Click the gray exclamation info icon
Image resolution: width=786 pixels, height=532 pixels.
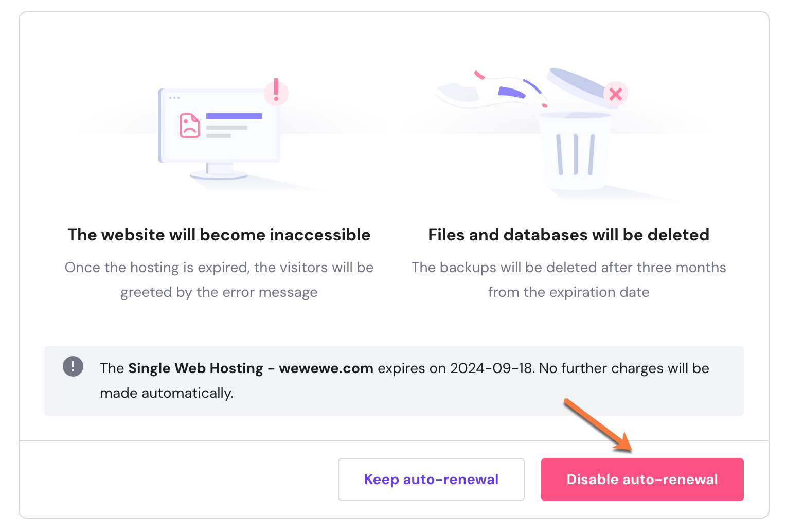tap(73, 366)
